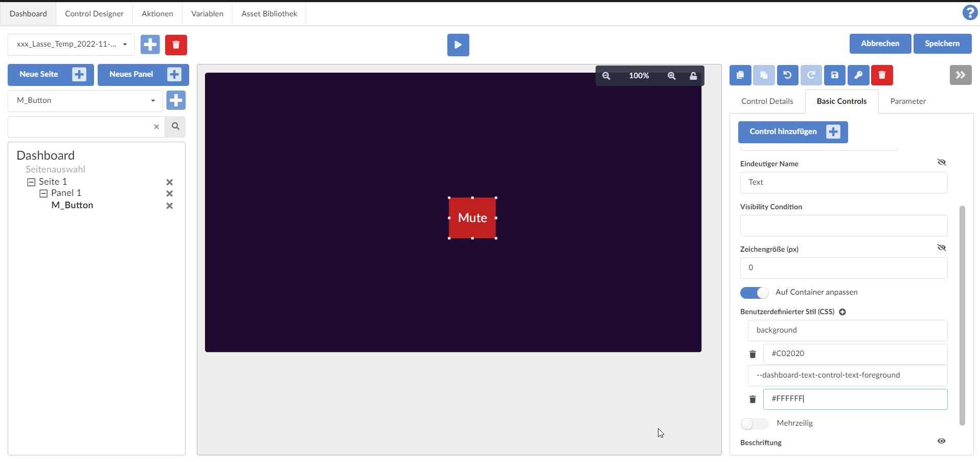Paste the copied control

tap(764, 75)
